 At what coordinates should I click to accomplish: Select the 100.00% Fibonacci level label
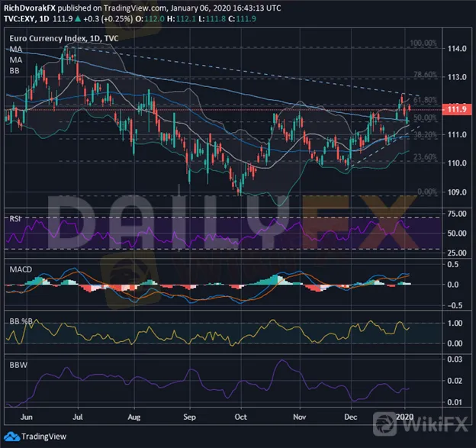423,43
